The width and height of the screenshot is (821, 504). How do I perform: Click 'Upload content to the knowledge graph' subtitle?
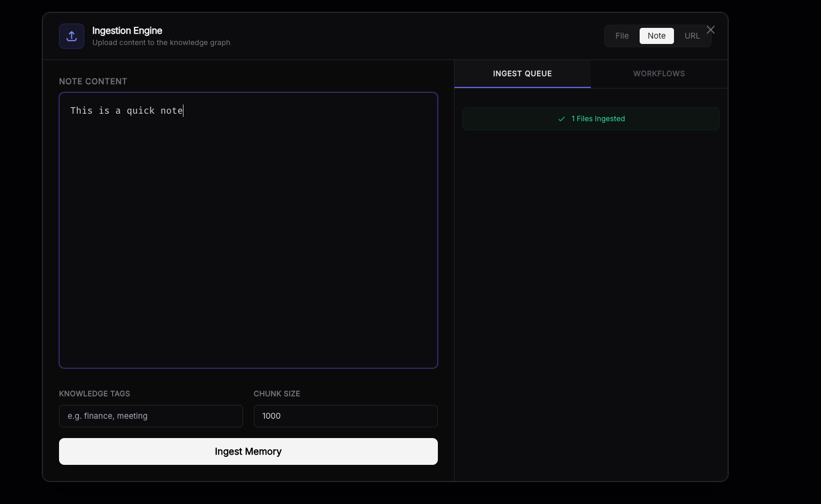161,43
